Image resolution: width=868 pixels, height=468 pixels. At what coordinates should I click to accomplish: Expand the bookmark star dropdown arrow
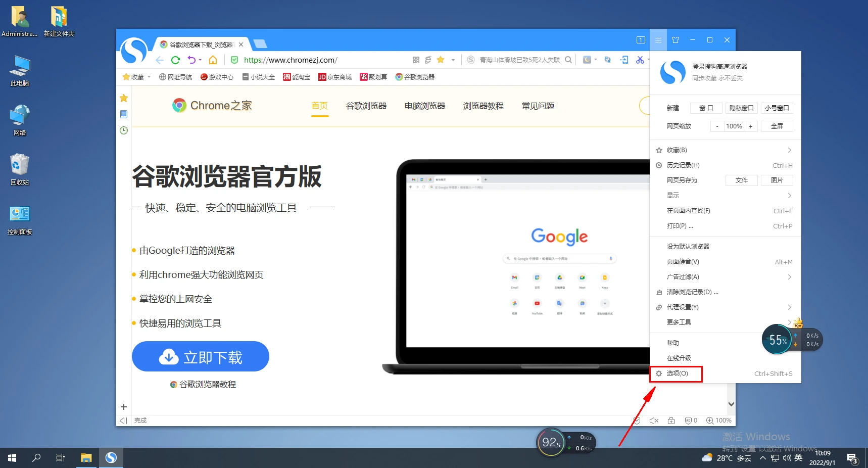point(453,60)
